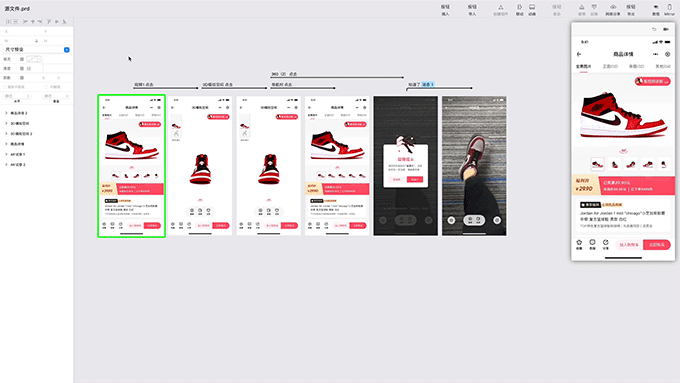Screen dimensions: 680x383
Task: Select the first shoe thumbnail in the preview
Action: (597, 164)
